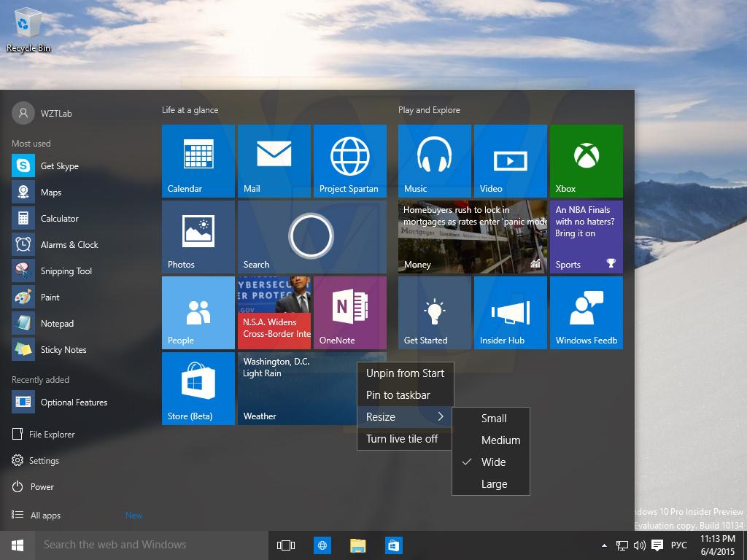Screen dimensions: 747x560
Task: Open the Sports live tile
Action: click(586, 237)
